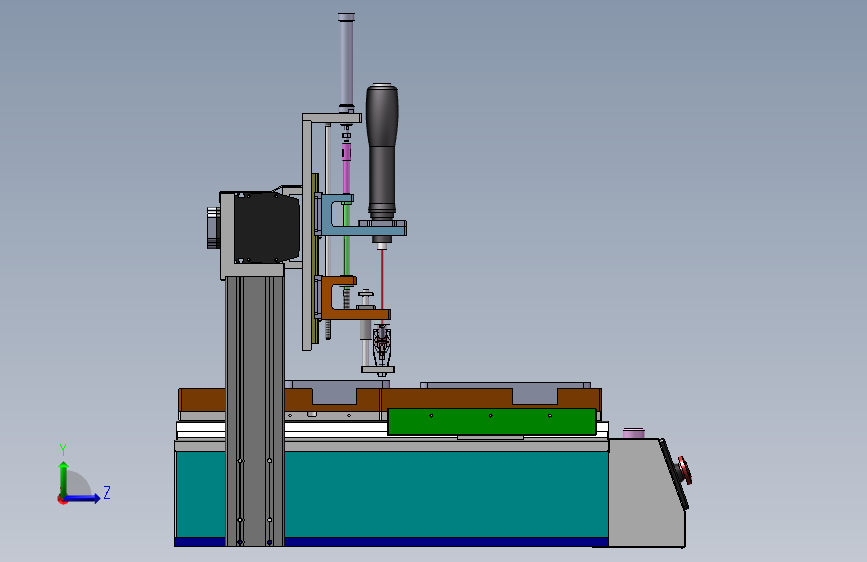Select the pink button atop the control box
This screenshot has height=562, width=867.
[634, 433]
